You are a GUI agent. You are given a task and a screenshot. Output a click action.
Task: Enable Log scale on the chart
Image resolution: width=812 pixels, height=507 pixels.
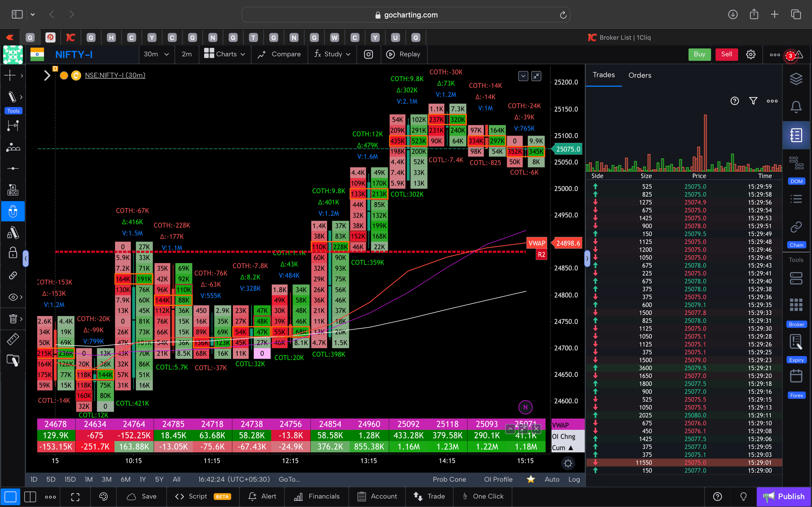pos(574,479)
